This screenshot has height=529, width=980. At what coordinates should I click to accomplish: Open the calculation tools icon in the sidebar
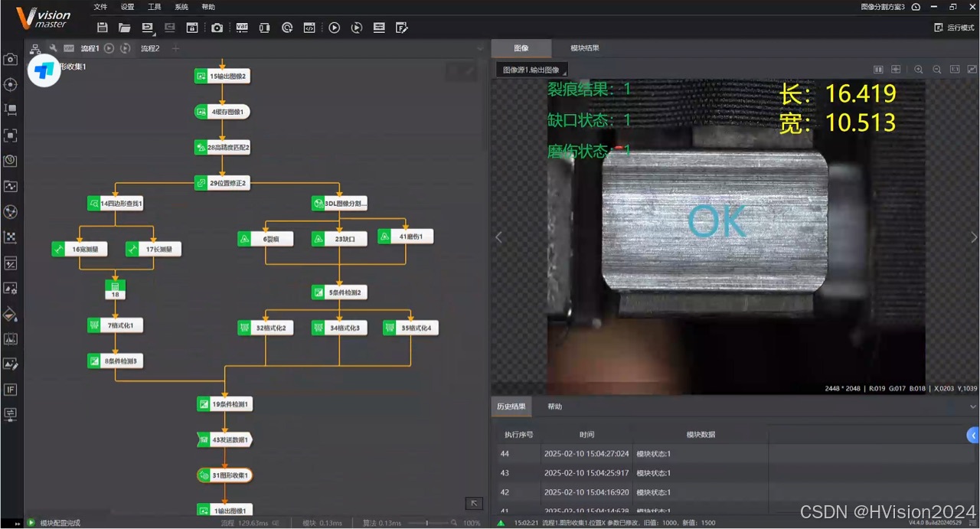(11, 263)
